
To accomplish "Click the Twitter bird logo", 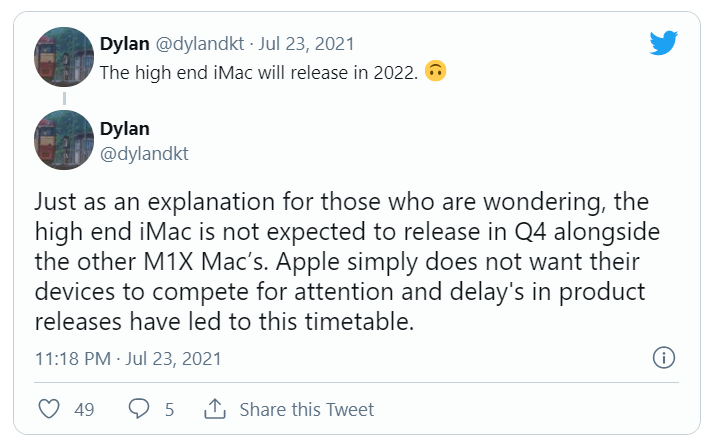I will [x=663, y=43].
